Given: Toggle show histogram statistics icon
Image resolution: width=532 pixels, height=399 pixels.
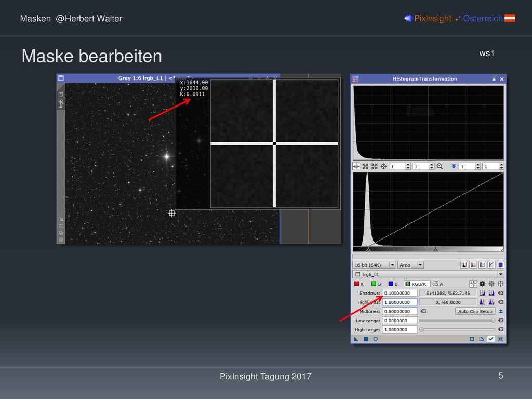Looking at the screenshot, I should [x=483, y=264].
